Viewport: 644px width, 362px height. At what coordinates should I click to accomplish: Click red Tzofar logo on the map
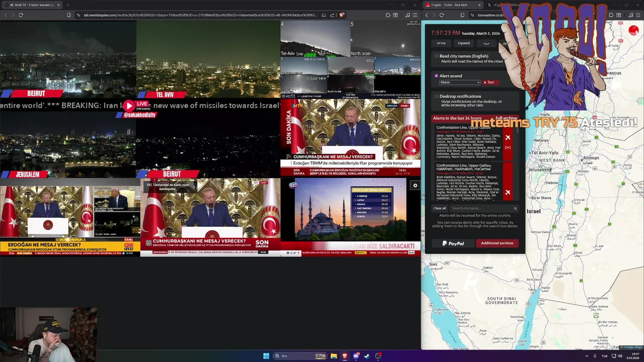(633, 31)
